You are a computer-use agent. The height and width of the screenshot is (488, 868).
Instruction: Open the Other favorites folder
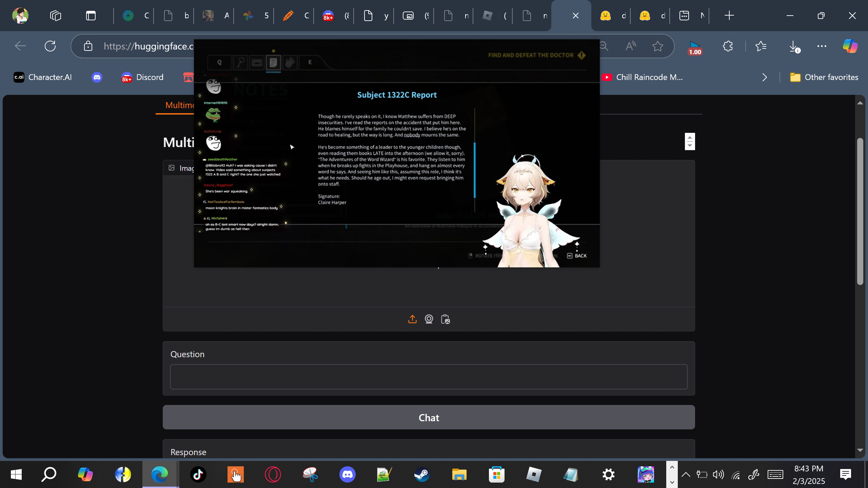pyautogui.click(x=824, y=77)
